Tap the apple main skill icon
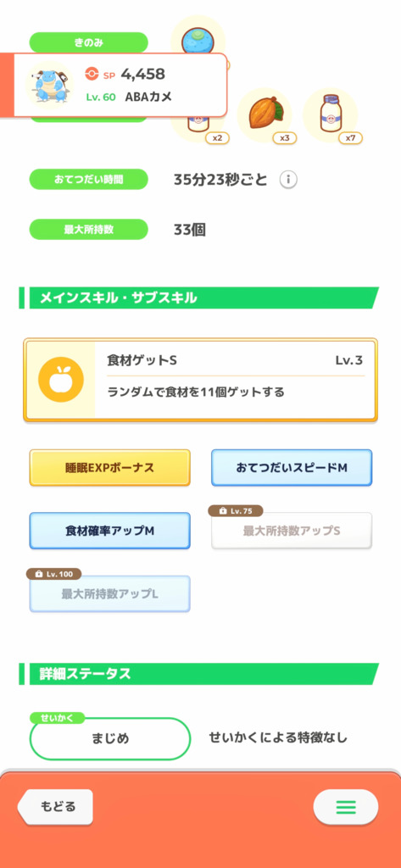The width and height of the screenshot is (401, 868). pyautogui.click(x=61, y=380)
